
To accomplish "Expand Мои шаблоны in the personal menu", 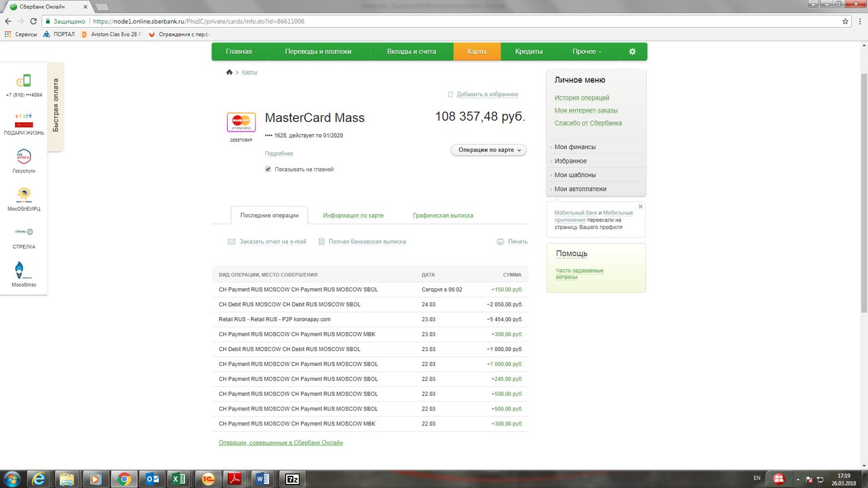I will 576,175.
